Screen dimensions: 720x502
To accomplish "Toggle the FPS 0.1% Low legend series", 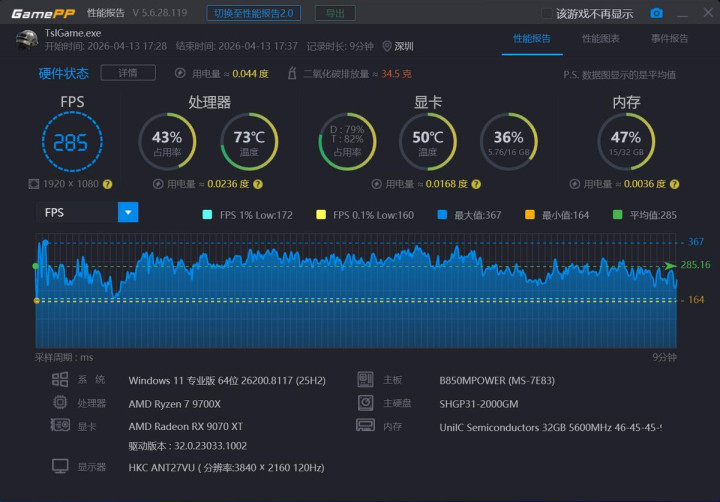I will click(x=321, y=214).
